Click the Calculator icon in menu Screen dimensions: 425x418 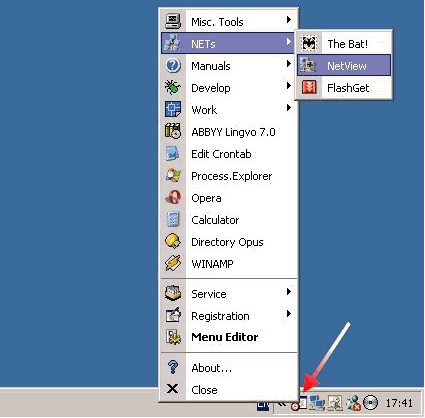click(x=173, y=220)
